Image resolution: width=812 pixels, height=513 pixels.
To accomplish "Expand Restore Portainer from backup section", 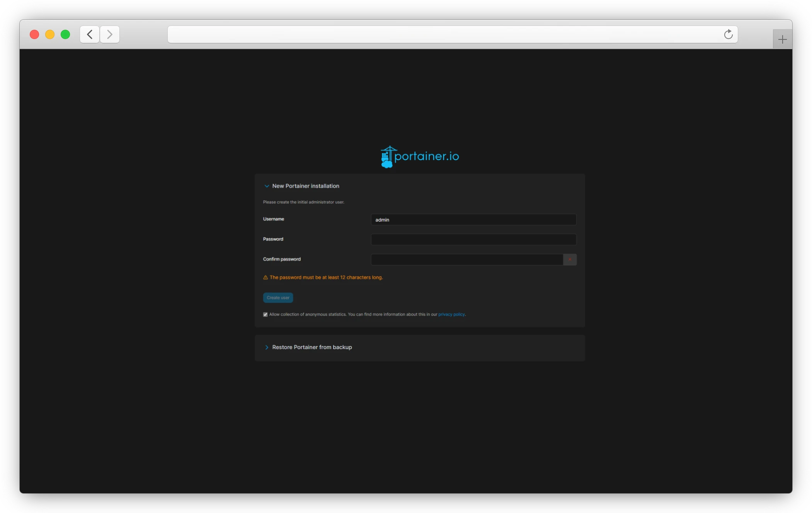I will [267, 347].
